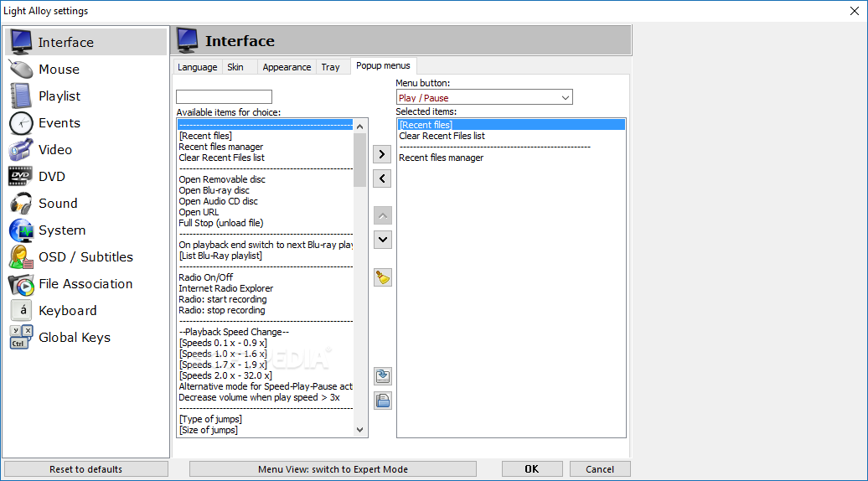
Task: Add item with right arrow button
Action: [x=382, y=154]
